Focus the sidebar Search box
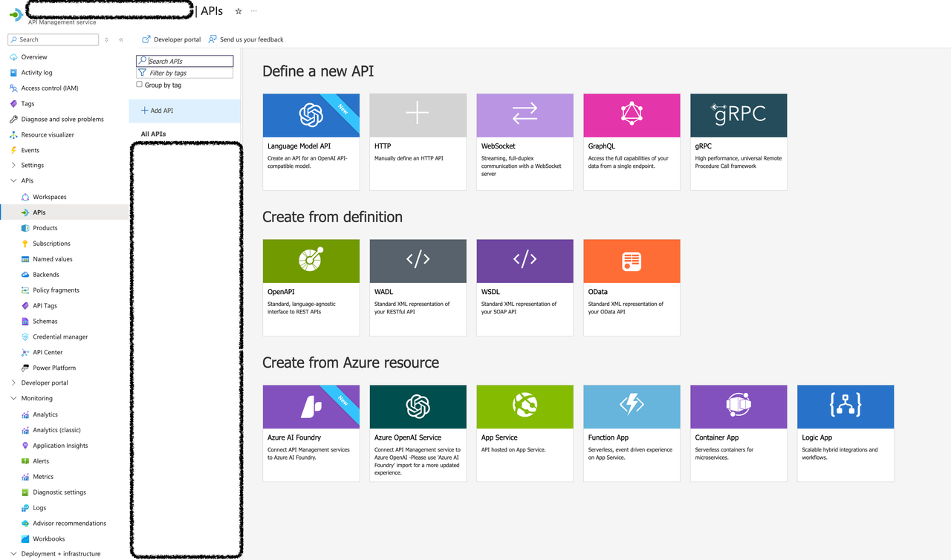Screen dimensions: 951x560 click(x=53, y=39)
